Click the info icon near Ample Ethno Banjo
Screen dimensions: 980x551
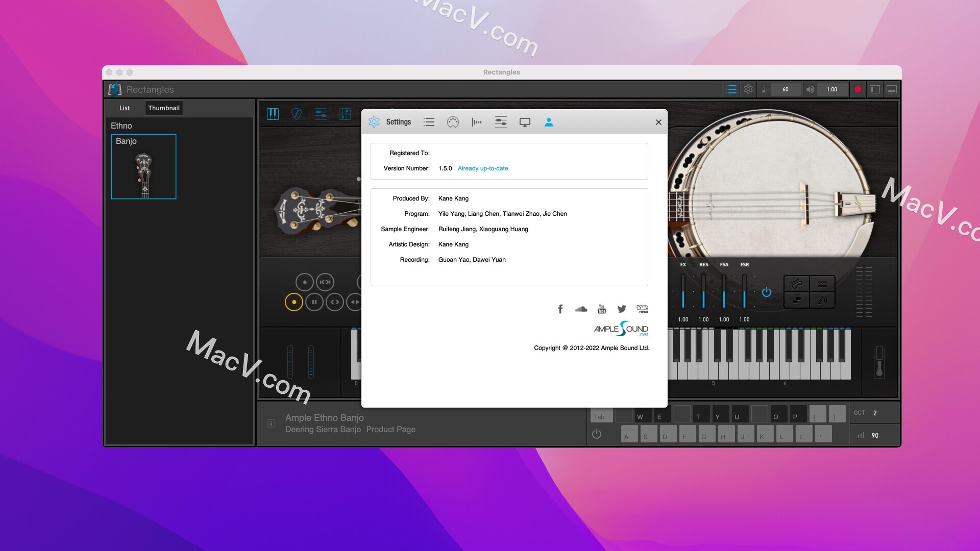tap(271, 423)
